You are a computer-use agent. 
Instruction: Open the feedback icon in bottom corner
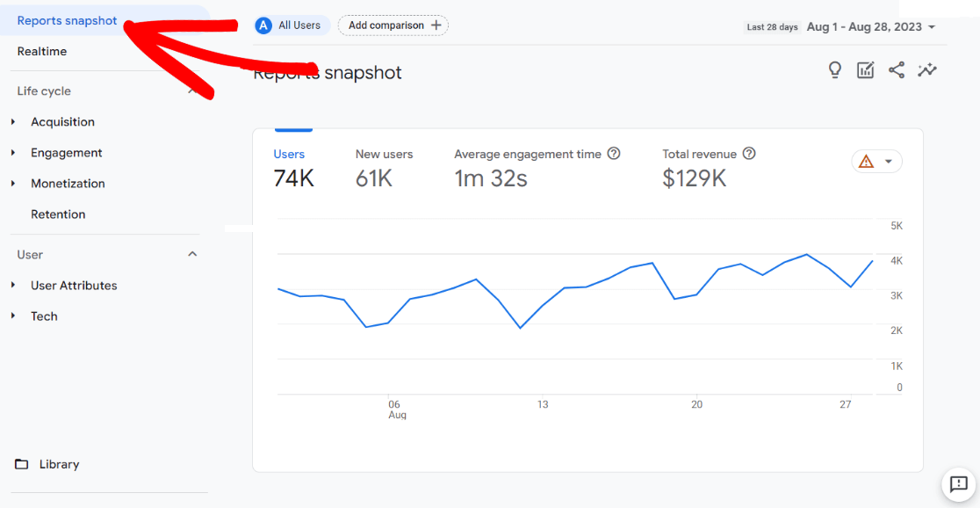pos(958,484)
